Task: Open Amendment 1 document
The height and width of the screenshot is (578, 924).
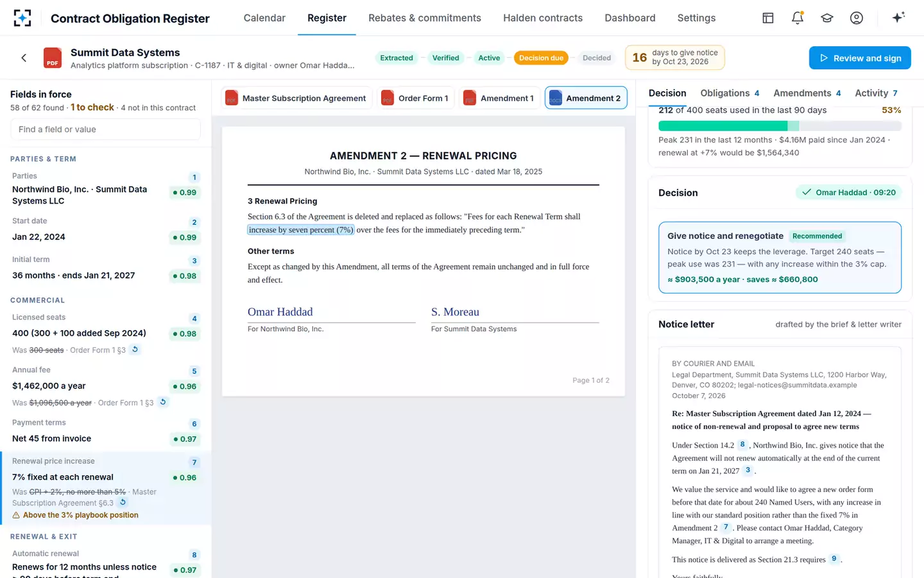Action: tap(500, 98)
